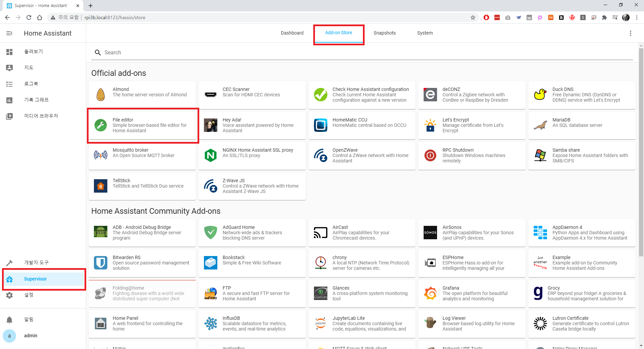Screen dimensions: 644x349
Task: Switch to the Snapshots tab
Action: coord(385,33)
